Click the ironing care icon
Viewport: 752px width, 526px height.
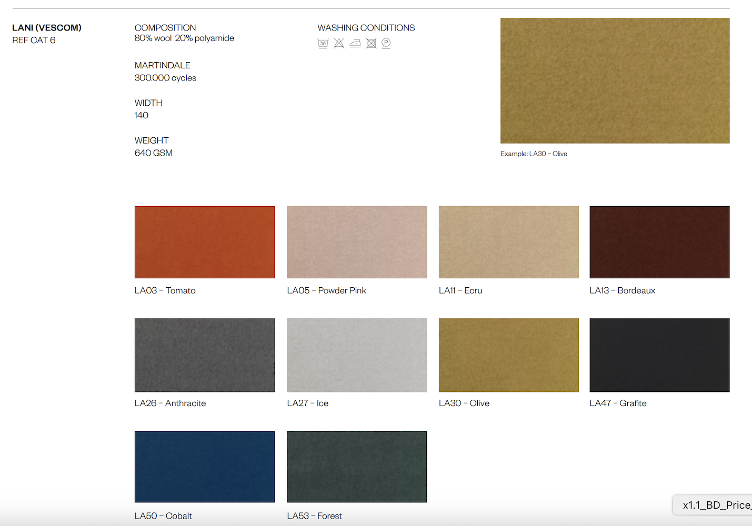pos(355,44)
